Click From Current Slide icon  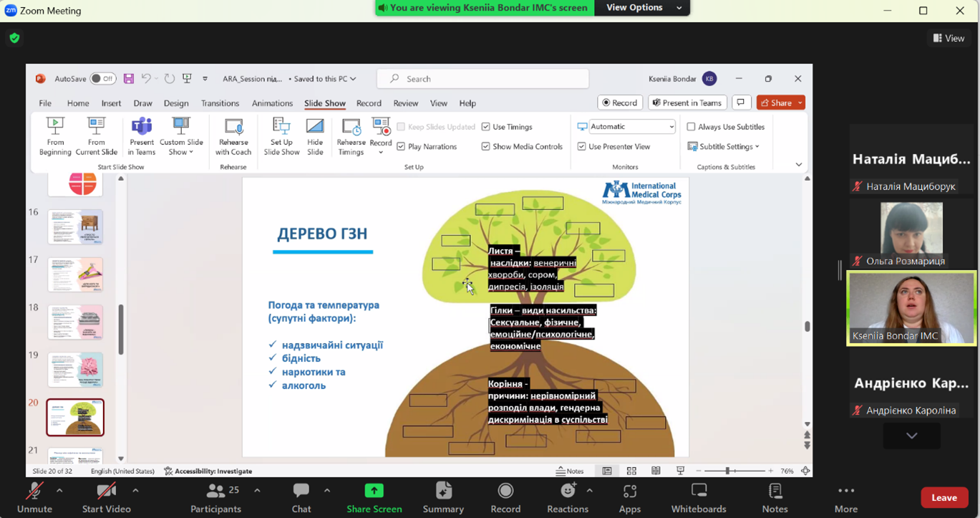[x=96, y=127]
